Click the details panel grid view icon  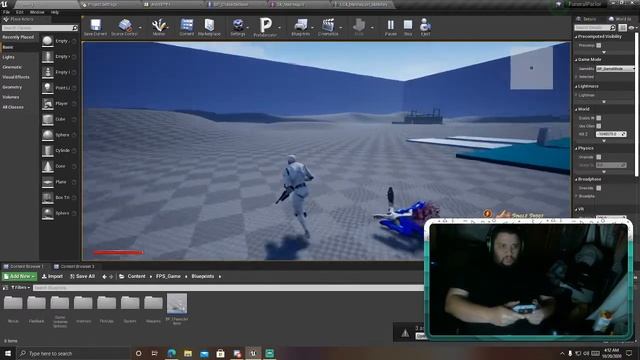[622, 28]
